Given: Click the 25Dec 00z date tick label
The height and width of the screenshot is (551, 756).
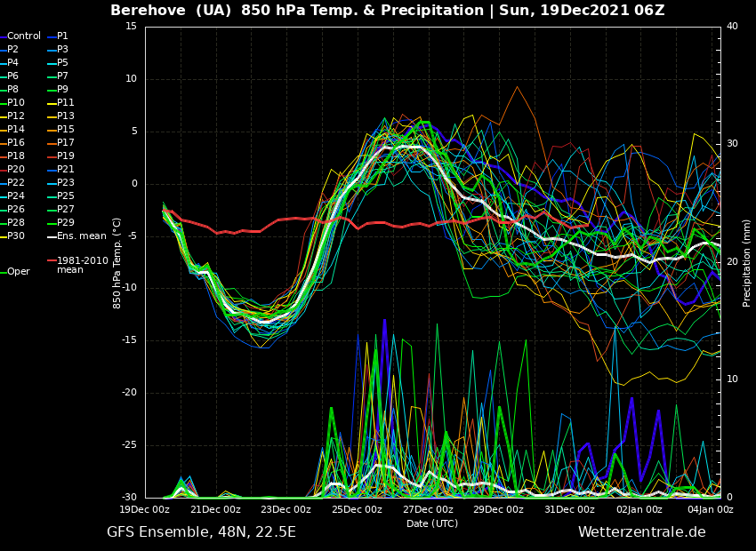Looking at the screenshot, I should coord(357,510).
